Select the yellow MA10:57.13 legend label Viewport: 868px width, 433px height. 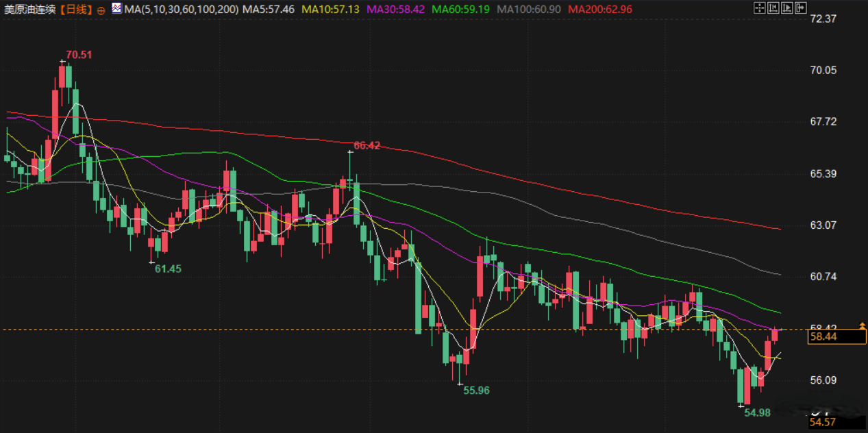click(x=330, y=10)
